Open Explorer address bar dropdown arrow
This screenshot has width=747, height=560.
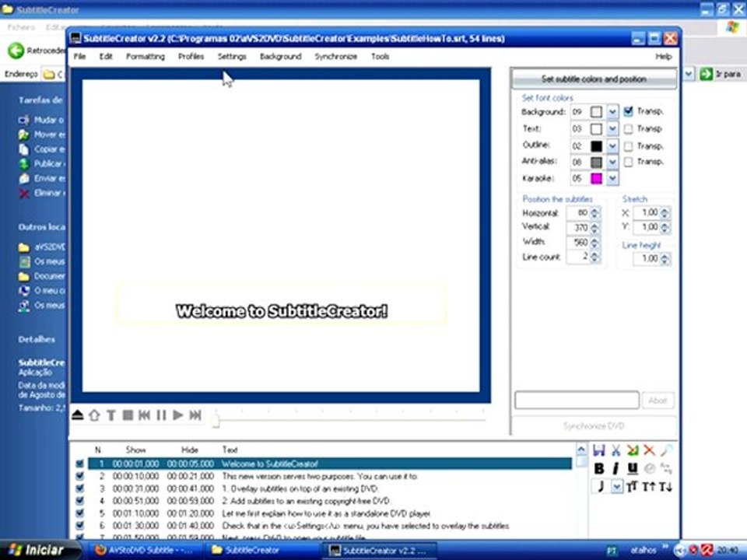click(x=689, y=74)
